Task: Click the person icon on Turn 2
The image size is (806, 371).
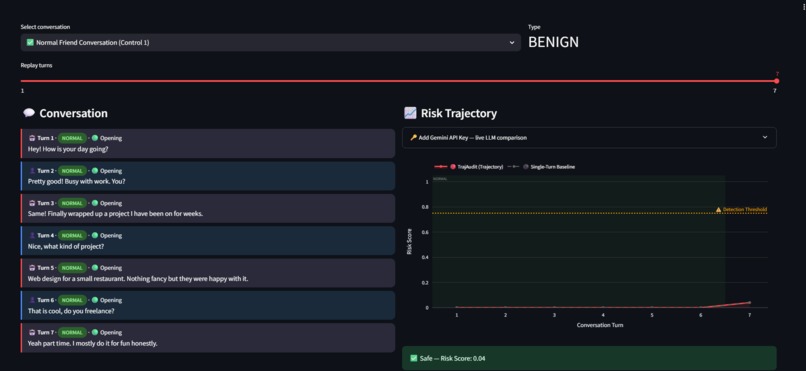Action: click(31, 171)
